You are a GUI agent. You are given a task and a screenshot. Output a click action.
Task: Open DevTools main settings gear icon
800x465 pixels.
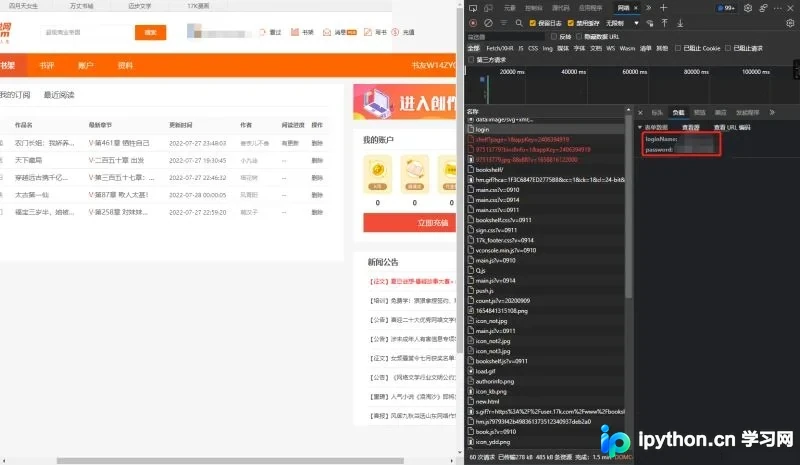click(748, 8)
